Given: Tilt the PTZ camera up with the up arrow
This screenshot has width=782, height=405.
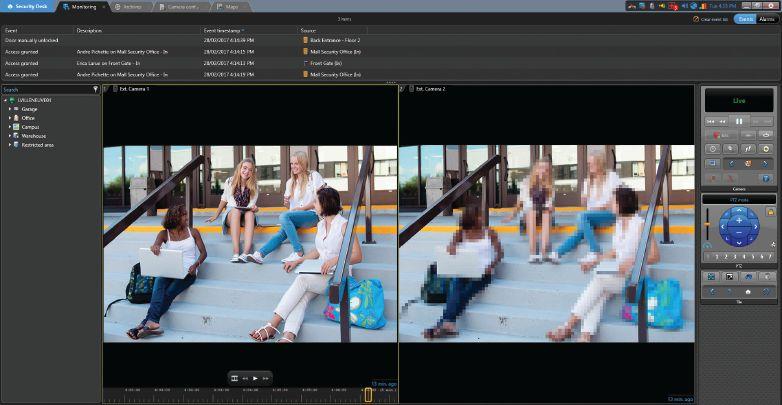Looking at the screenshot, I should (x=739, y=211).
